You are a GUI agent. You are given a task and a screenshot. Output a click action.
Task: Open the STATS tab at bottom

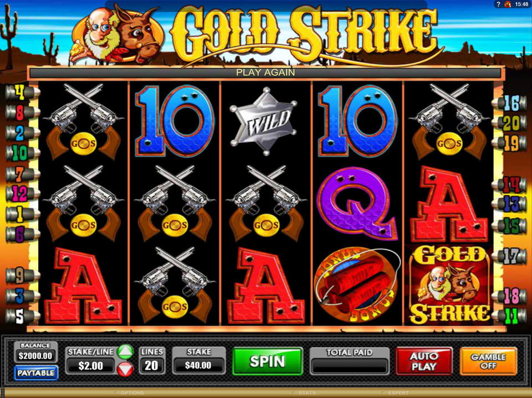coord(306,393)
